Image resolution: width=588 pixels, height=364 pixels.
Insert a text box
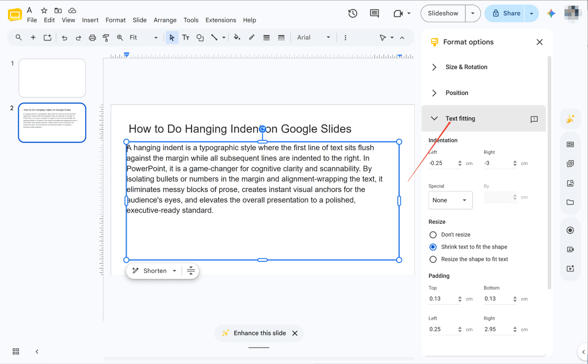186,37
